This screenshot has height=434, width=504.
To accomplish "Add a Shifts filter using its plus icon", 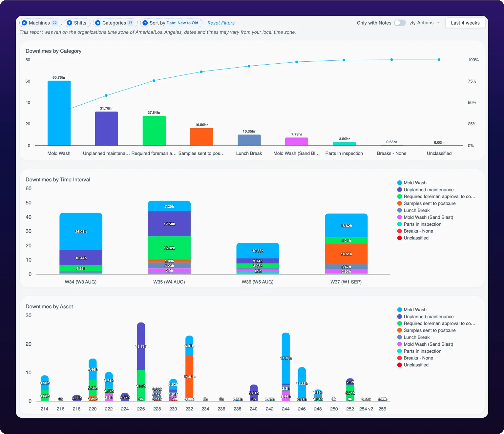I will pos(70,23).
